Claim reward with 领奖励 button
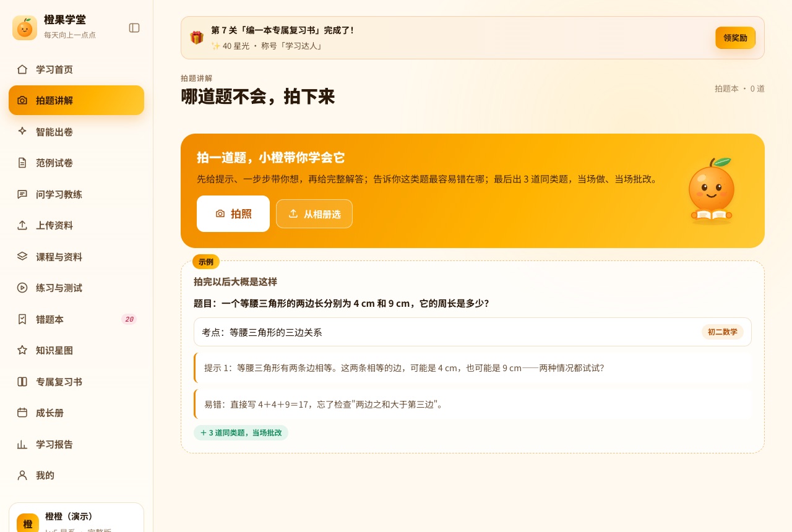Screen dimensions: 792x532 point(736,38)
